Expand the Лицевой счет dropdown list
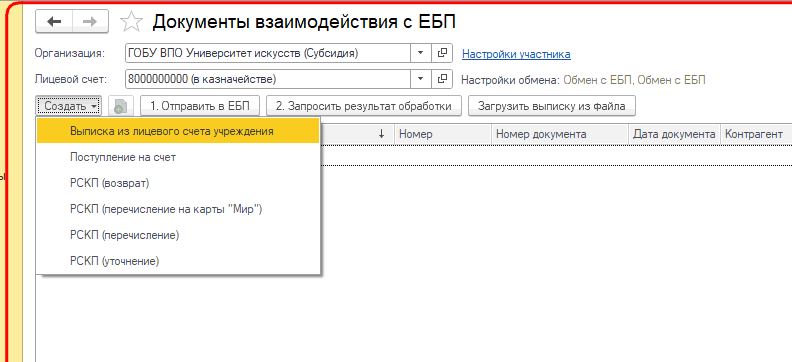Image resolution: width=792 pixels, height=362 pixels. [420, 79]
